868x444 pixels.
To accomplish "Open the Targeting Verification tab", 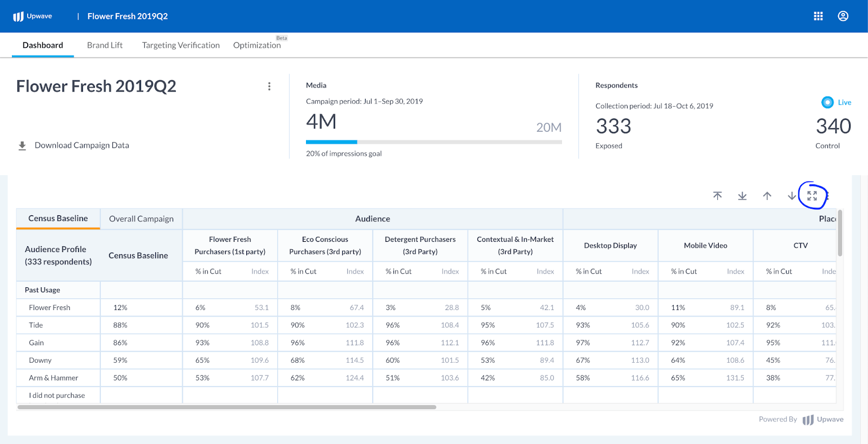I will point(181,45).
